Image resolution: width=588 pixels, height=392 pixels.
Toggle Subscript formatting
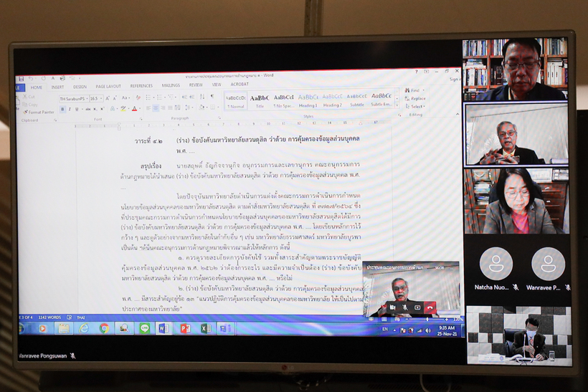pos(95,109)
